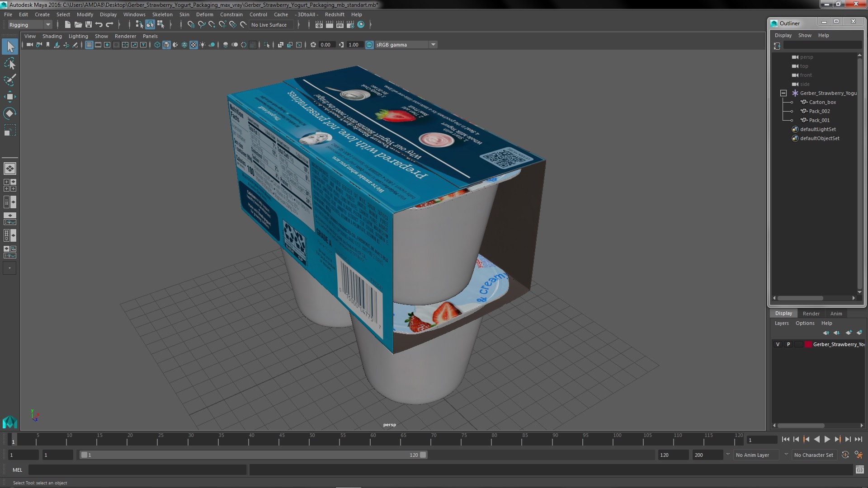Screen dimensions: 868x488
Task: Toggle use all lights in viewport
Action: (203, 45)
